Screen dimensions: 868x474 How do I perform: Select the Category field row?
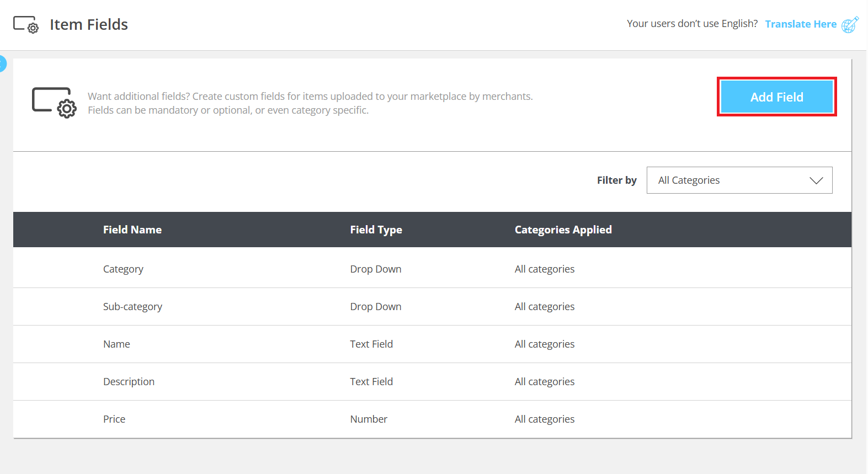tap(123, 269)
